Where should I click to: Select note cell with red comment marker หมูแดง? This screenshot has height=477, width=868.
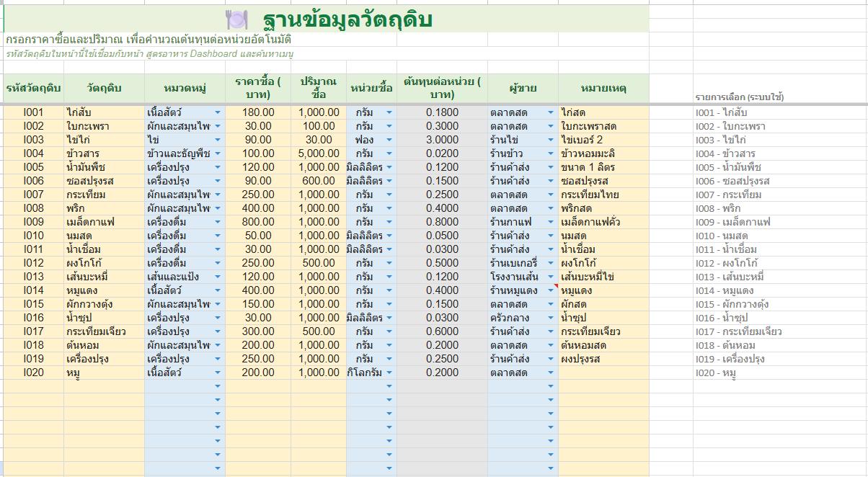pyautogui.click(x=603, y=290)
